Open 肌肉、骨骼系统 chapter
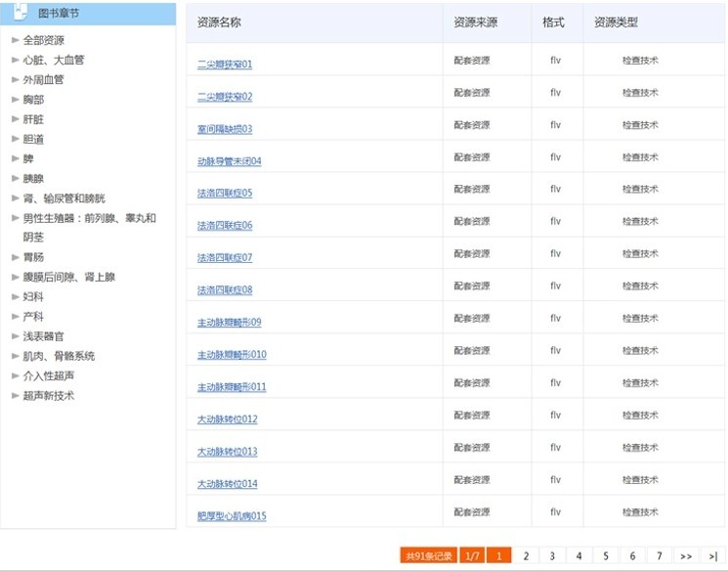This screenshot has width=728, height=572. point(59,356)
